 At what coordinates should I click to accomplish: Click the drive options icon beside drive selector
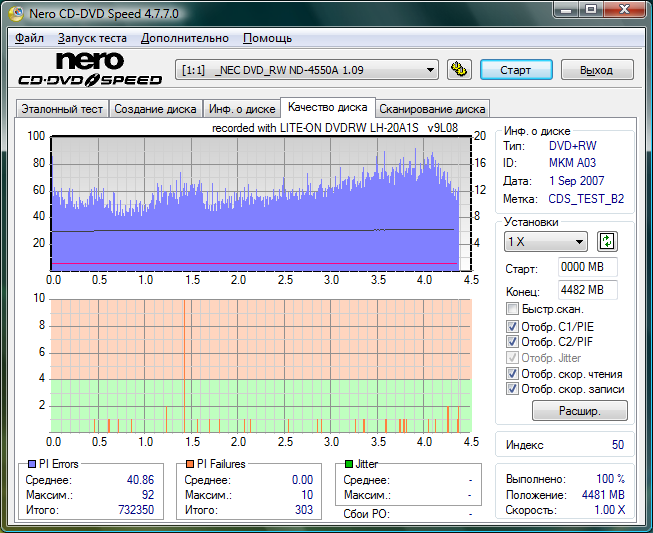click(459, 70)
